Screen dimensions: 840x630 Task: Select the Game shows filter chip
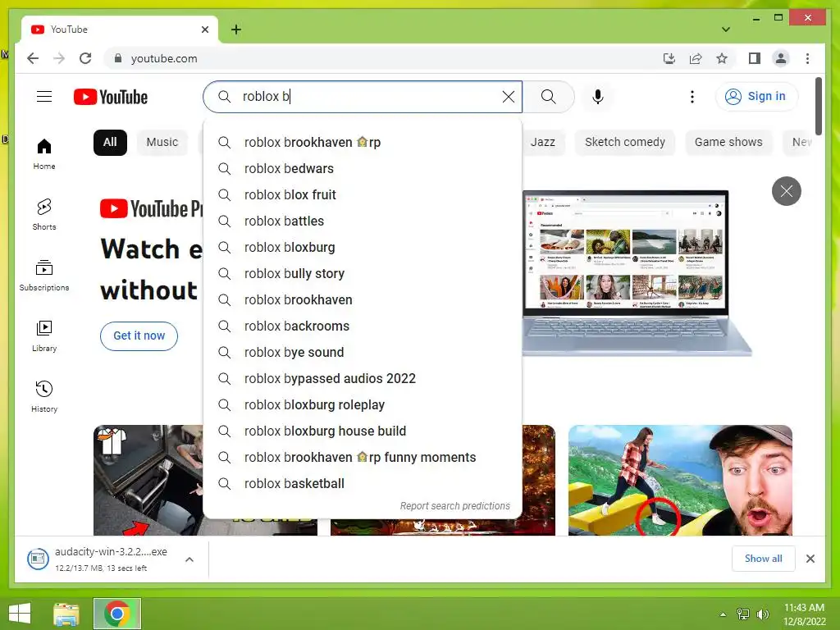pos(728,143)
